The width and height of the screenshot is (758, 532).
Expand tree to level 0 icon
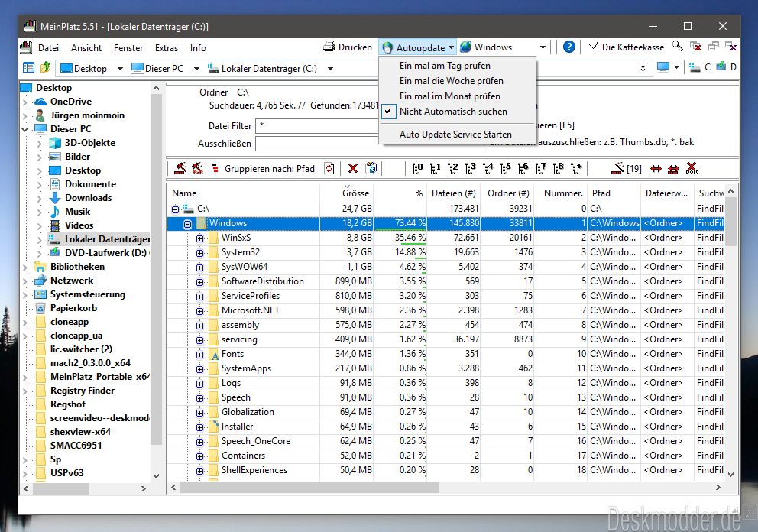point(417,168)
